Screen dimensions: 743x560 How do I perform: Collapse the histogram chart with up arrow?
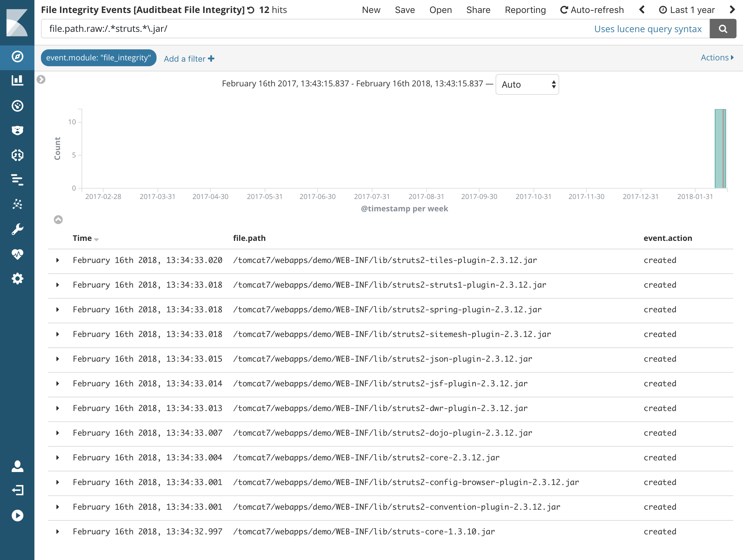pyautogui.click(x=58, y=219)
